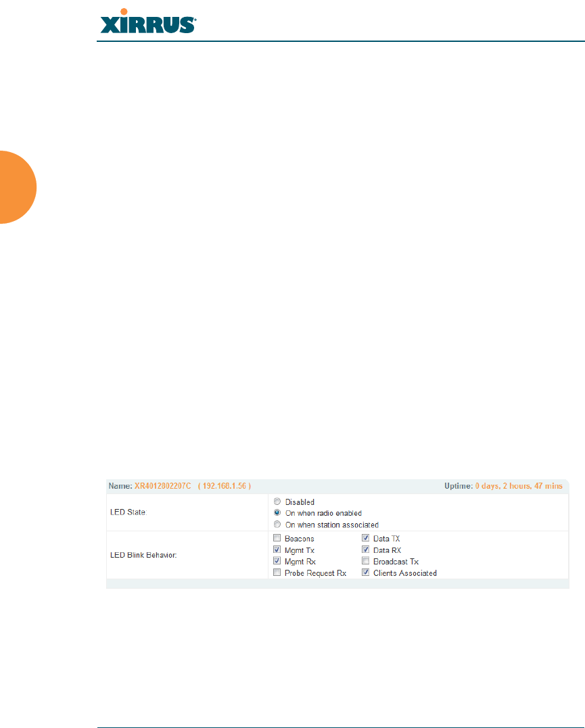
Task: Uncheck the Mgmt Rx checkbox
Action: coord(277,561)
